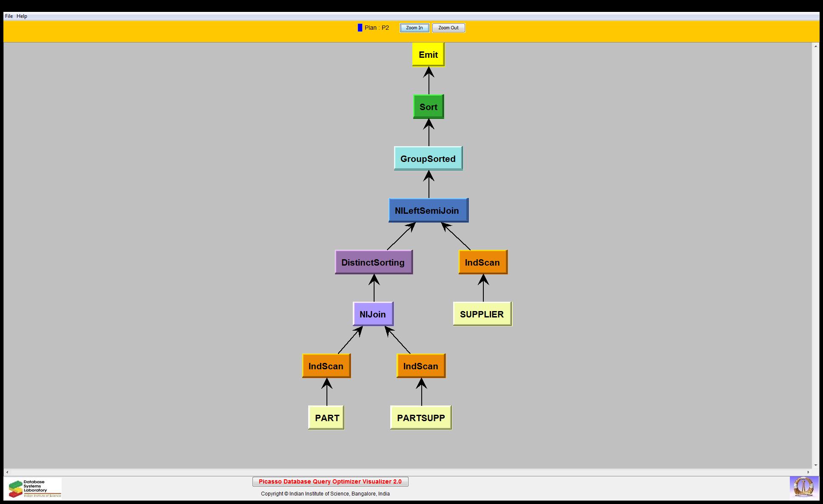823x504 pixels.
Task: Select the NLLeftSemiJoin node
Action: 428,210
